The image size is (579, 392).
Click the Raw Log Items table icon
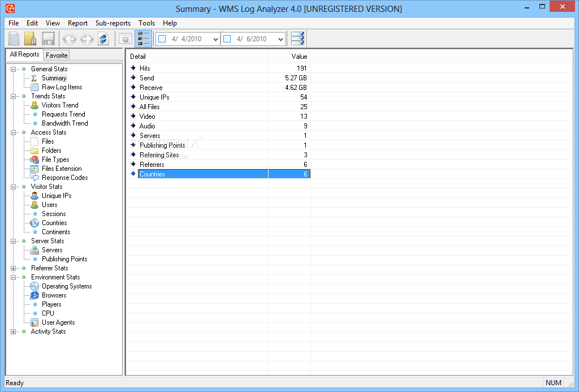[x=34, y=87]
